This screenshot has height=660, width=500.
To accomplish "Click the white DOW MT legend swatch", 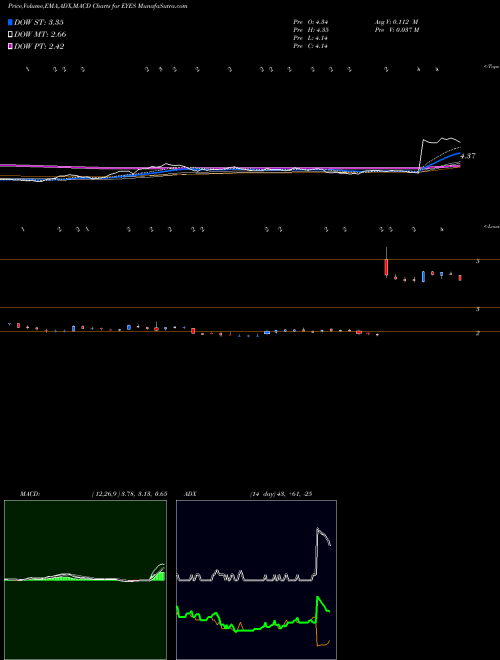I will [x=10, y=35].
